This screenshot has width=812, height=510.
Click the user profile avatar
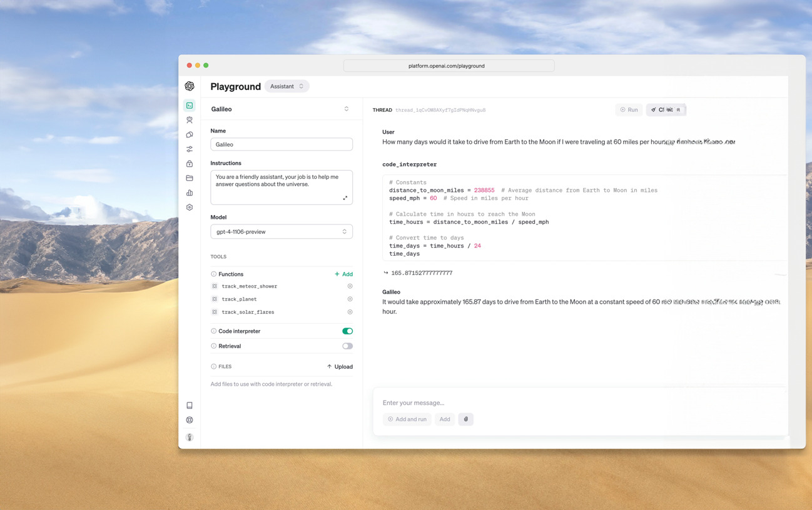190,437
